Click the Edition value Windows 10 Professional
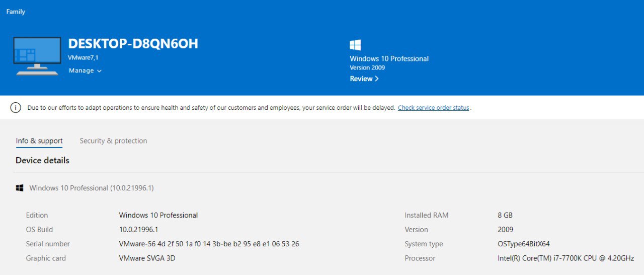The image size is (644, 275). point(158,215)
